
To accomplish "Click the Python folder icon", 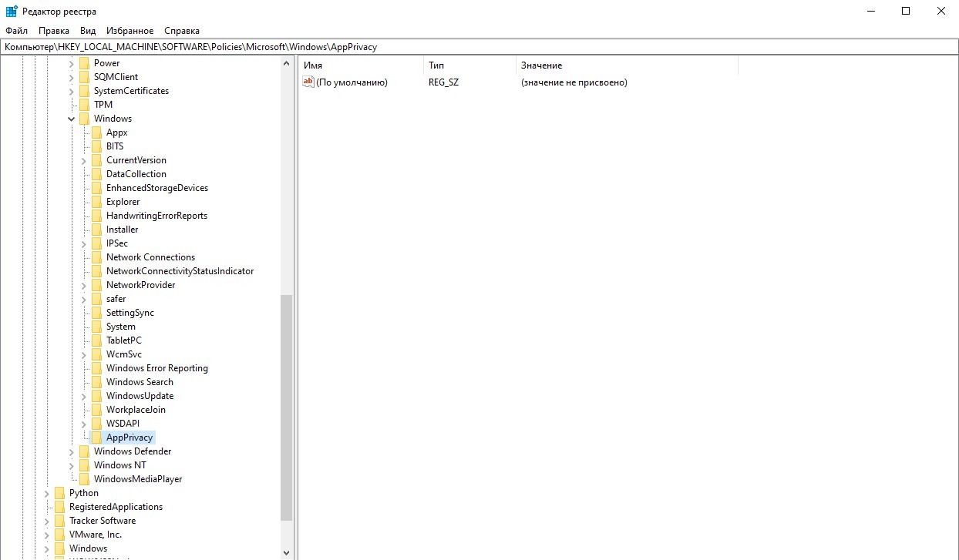I will click(59, 493).
